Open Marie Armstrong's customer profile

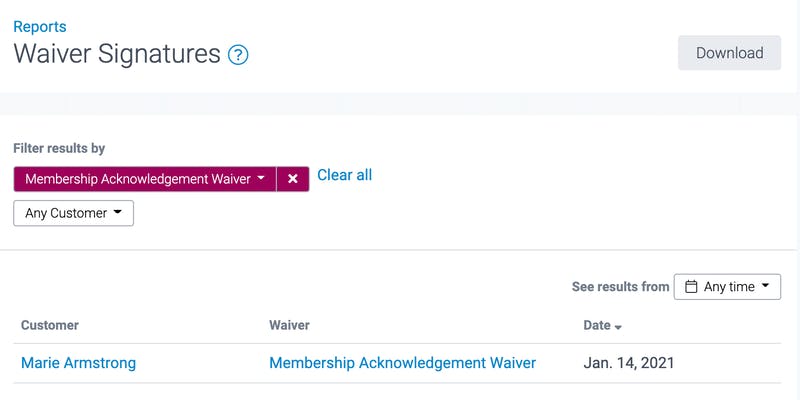[79, 363]
